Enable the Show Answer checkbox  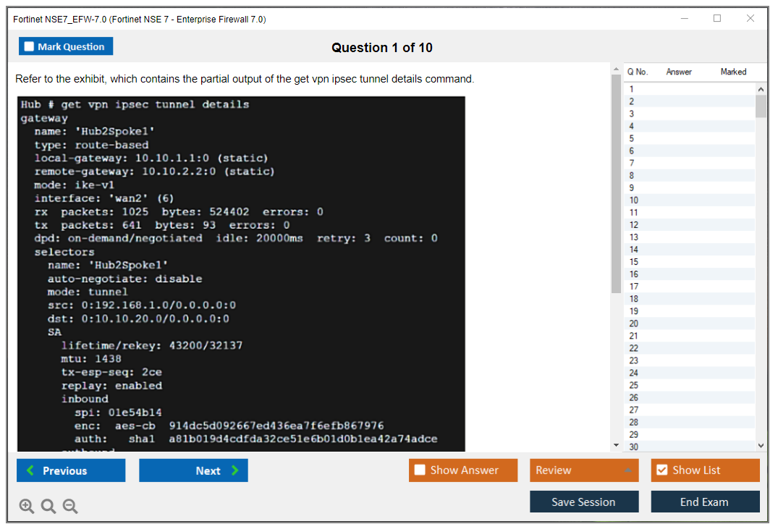pos(420,470)
